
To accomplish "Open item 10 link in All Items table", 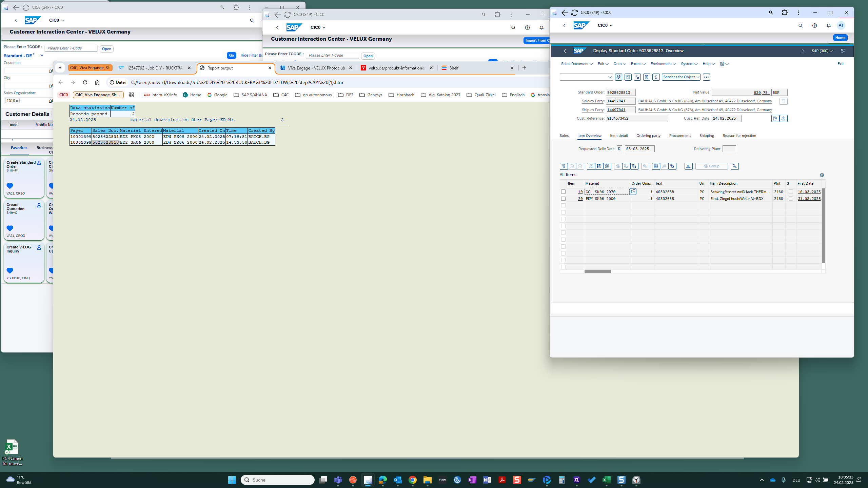I will (x=580, y=192).
